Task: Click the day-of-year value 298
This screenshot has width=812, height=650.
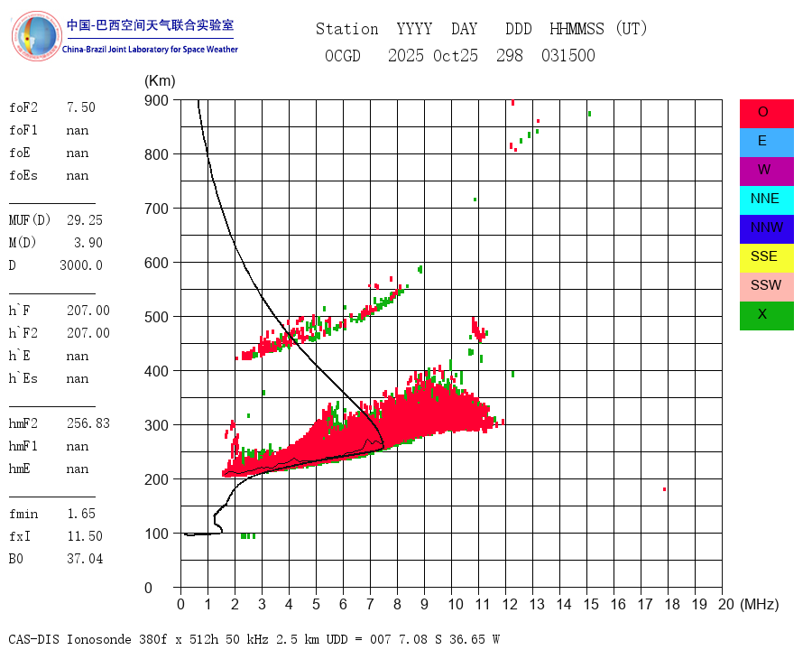Action: point(510,55)
